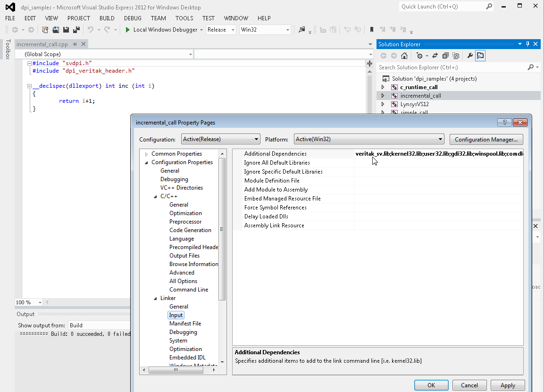The height and width of the screenshot is (392, 544).
Task: Open the Platform dropdown Active(Win32)
Action: pos(369,140)
